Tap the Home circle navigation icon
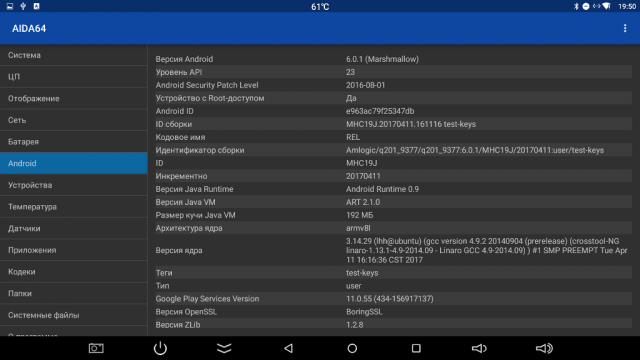640x360 pixels. click(x=352, y=348)
